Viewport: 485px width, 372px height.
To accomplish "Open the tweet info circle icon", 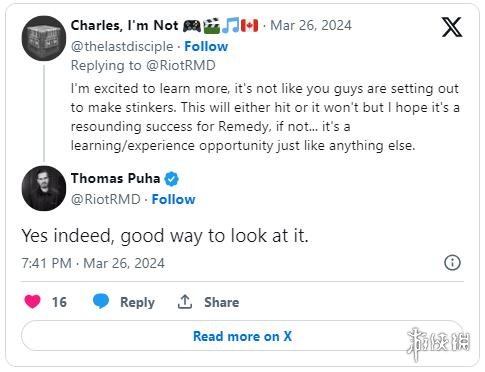I will point(452,263).
